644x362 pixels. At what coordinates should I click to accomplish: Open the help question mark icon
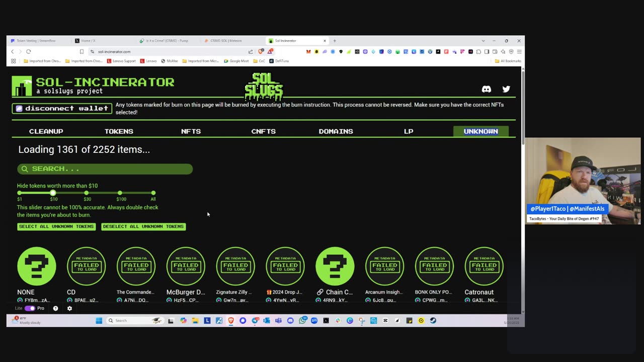[x=55, y=308]
